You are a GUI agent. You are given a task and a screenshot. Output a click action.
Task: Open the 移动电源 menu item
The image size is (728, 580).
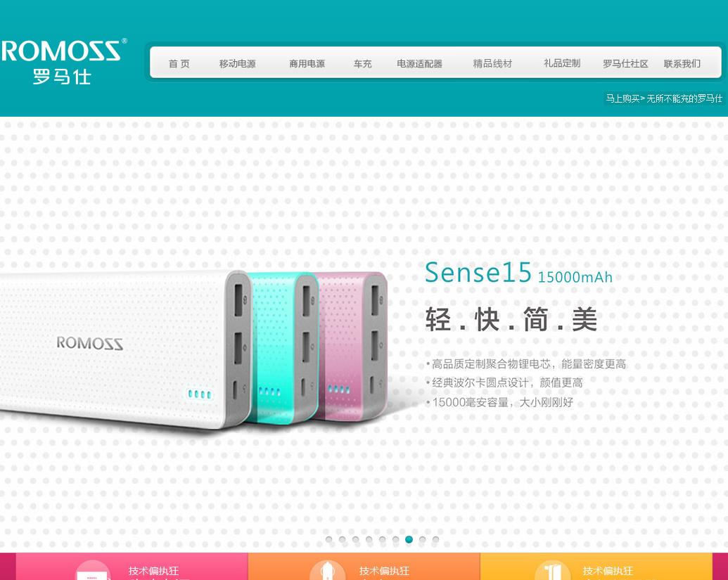click(237, 63)
